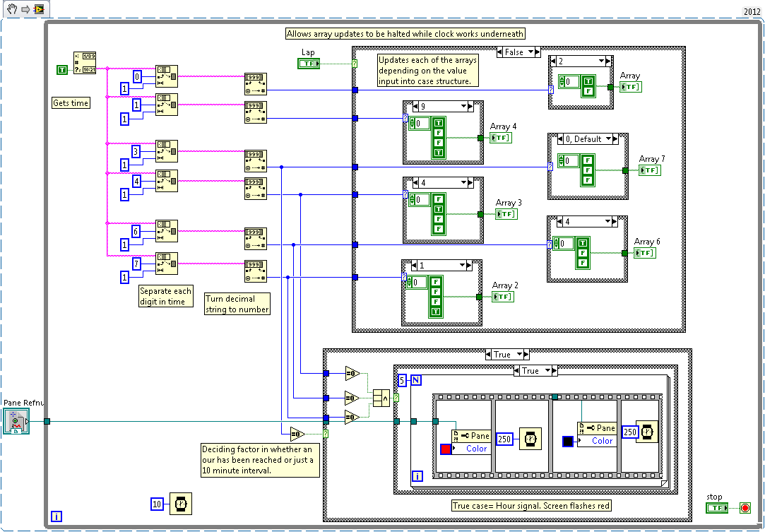Screen dimensions: 765x532
Task: Select the pan hand tool in the toolbar
Action: [11, 9]
